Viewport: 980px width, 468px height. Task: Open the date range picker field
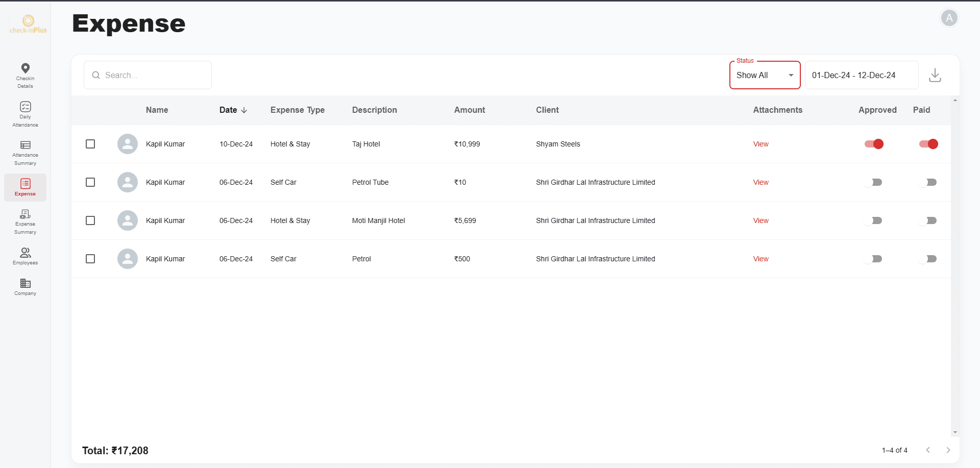click(861, 75)
